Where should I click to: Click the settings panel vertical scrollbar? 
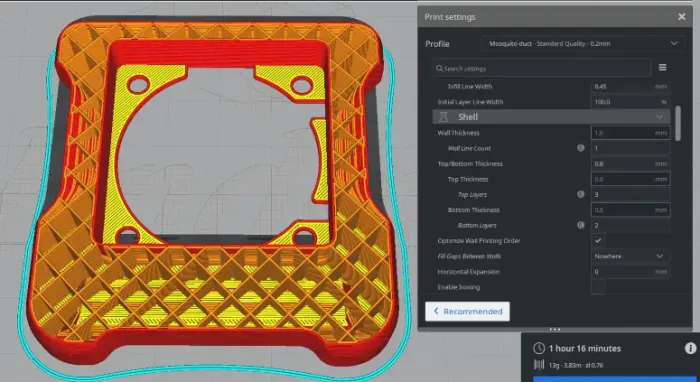coord(679,123)
